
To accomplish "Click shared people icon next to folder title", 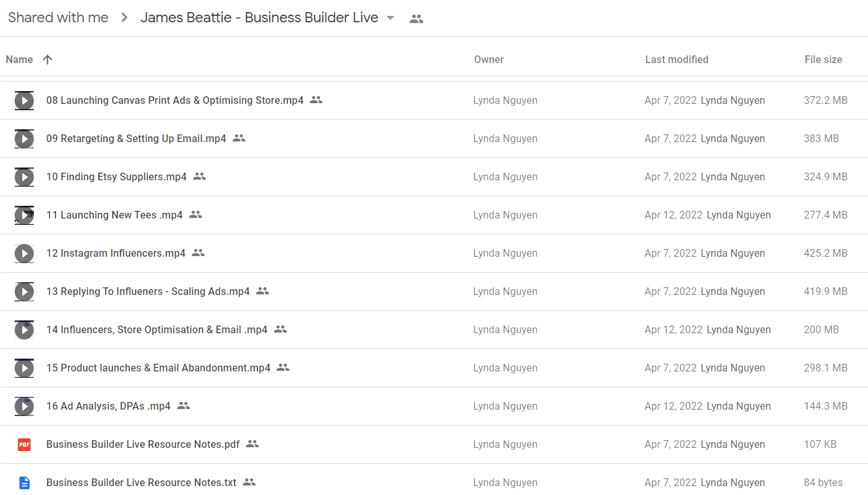I will [416, 18].
